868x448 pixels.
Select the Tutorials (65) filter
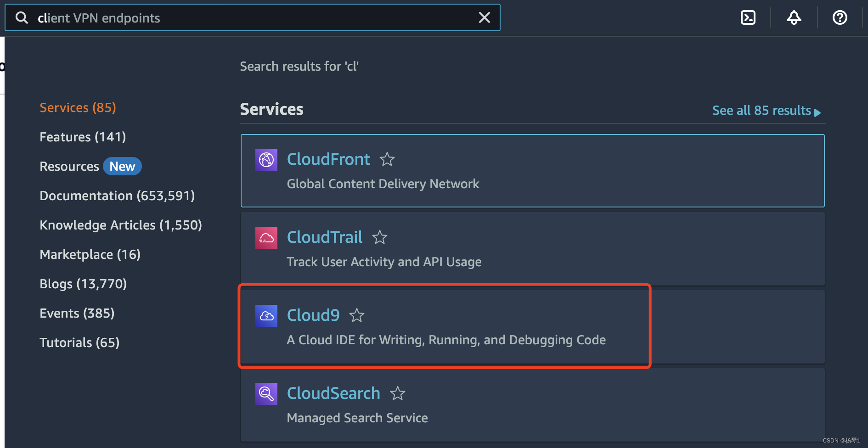[79, 342]
